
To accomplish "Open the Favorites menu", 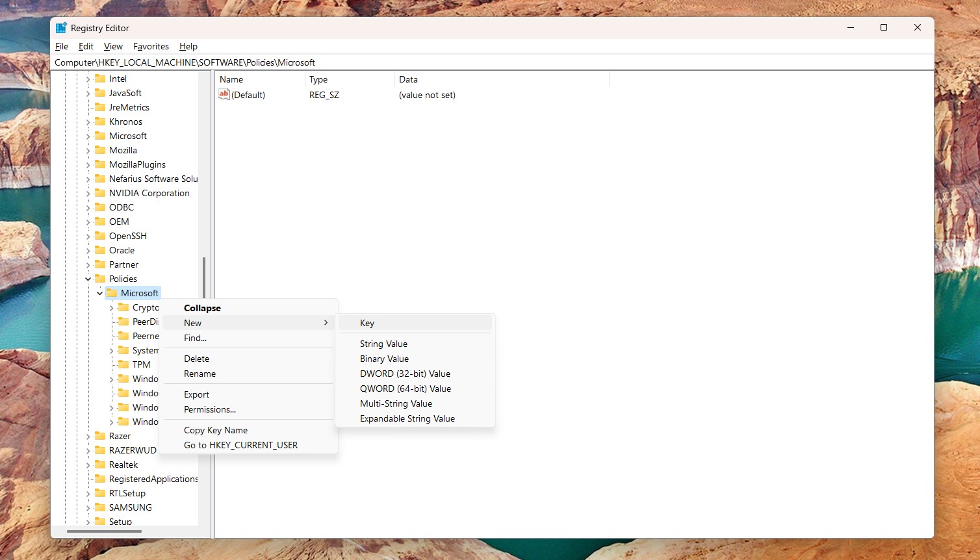I will point(151,46).
